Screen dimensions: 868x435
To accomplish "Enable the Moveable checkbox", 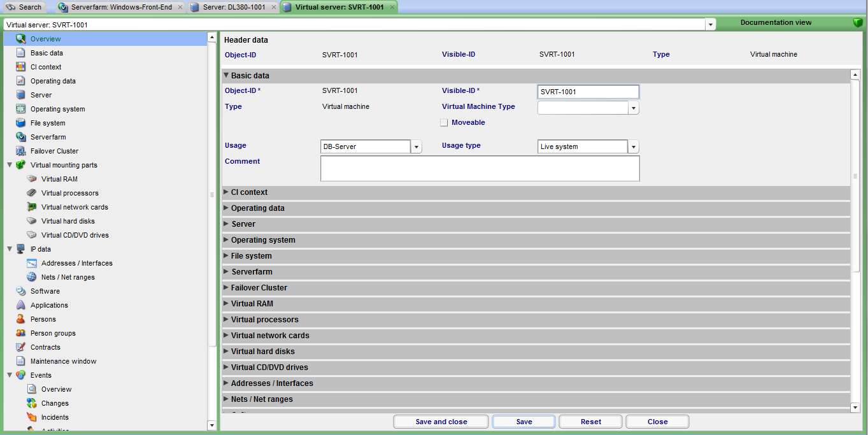I will [444, 122].
